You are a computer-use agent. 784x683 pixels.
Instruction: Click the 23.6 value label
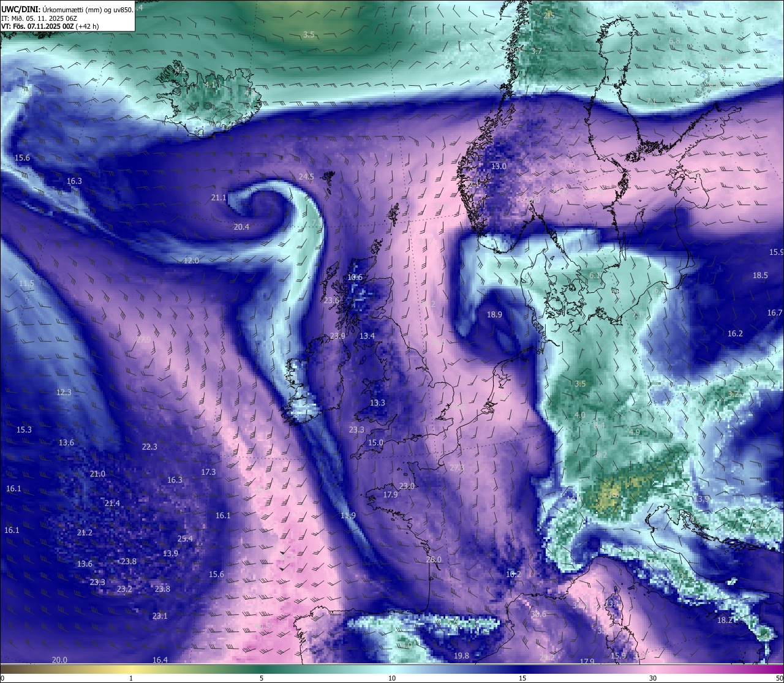click(x=331, y=300)
